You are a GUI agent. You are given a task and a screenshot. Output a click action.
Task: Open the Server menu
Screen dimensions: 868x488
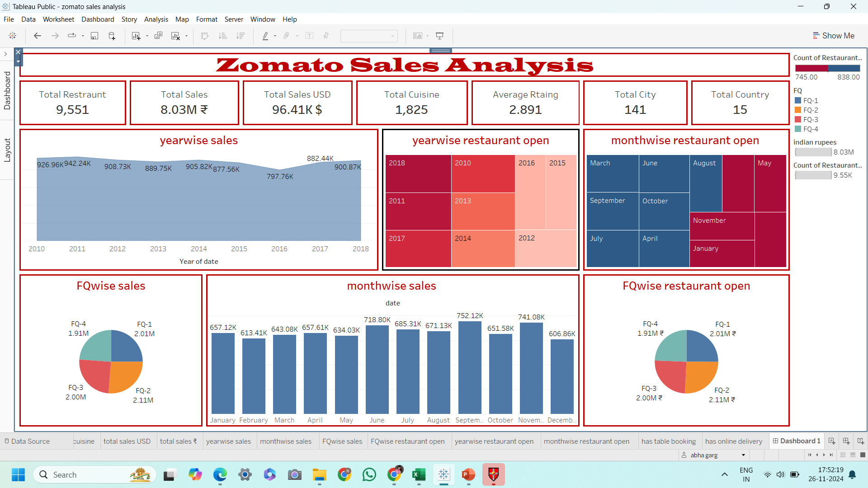[x=234, y=19]
